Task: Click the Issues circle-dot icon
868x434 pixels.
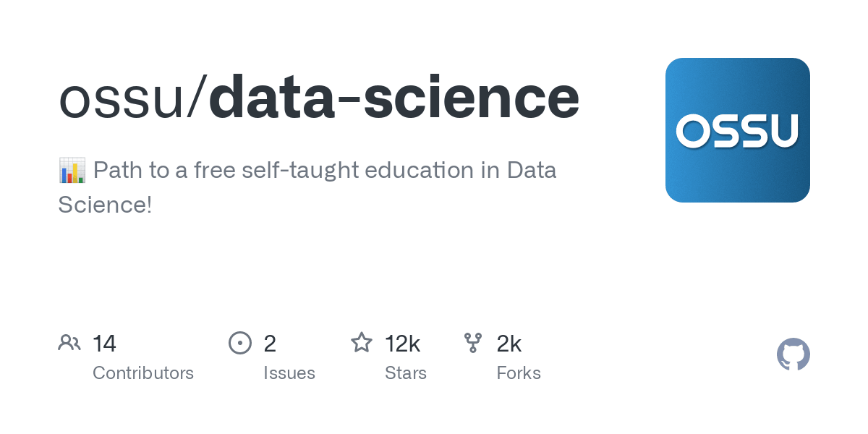Action: [240, 343]
